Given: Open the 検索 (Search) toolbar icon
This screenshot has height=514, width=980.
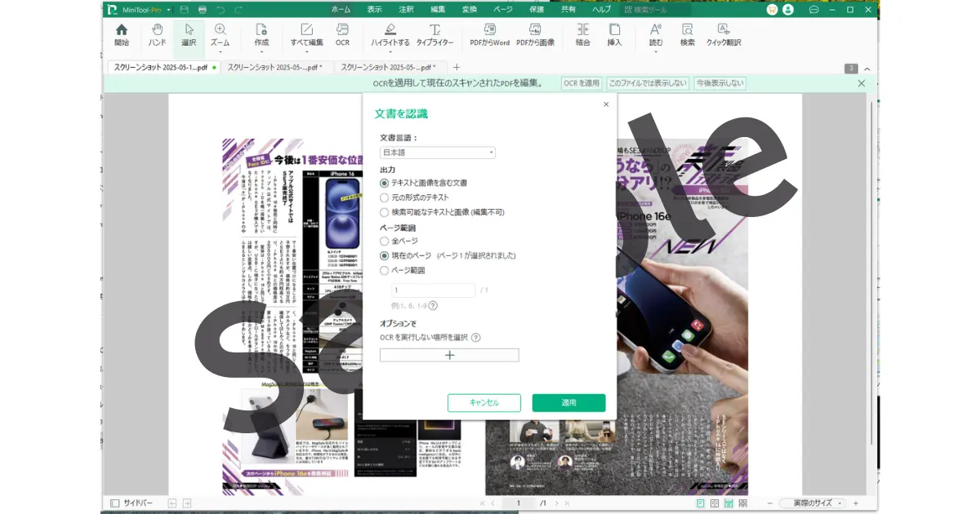Looking at the screenshot, I should [688, 35].
